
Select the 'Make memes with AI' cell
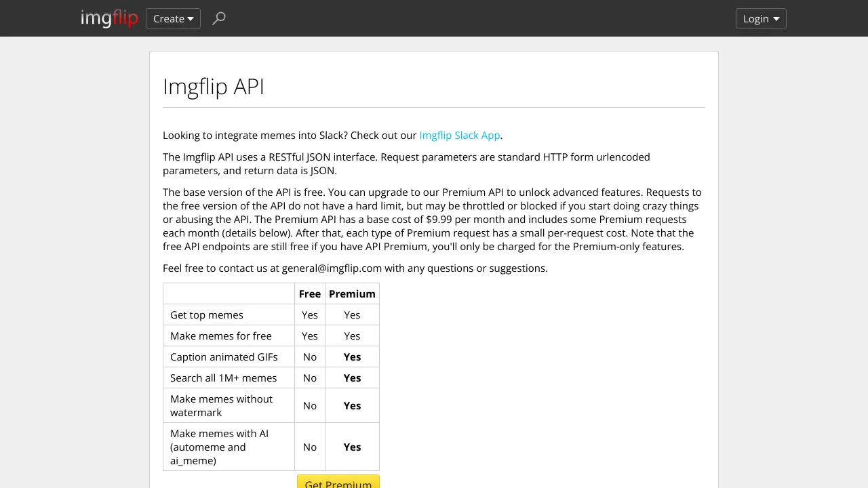coord(229,447)
